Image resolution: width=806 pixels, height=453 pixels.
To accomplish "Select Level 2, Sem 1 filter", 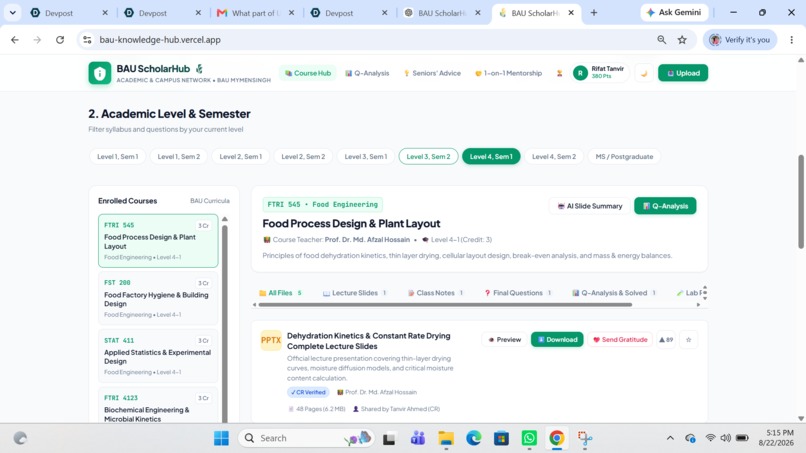I will coord(241,156).
